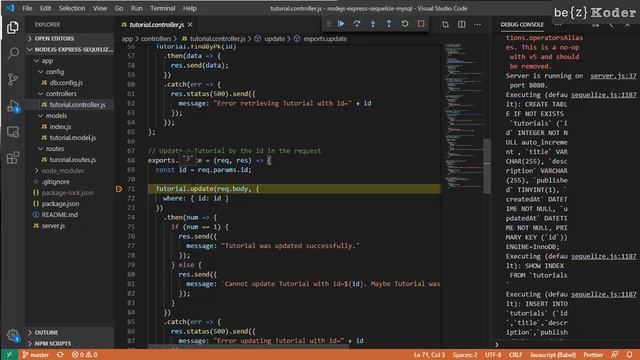Open the Help menu
Image resolution: width=640 pixels, height=360 pixels.
coord(189,8)
